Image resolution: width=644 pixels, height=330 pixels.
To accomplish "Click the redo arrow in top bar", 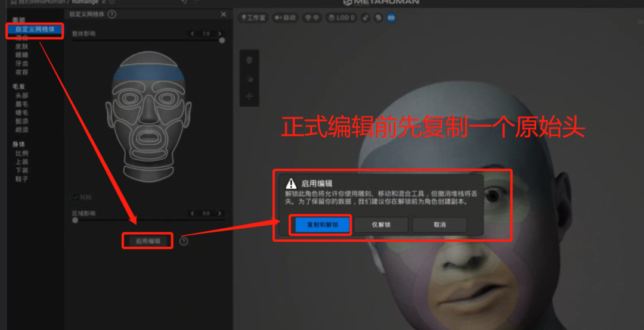I will [x=197, y=2].
